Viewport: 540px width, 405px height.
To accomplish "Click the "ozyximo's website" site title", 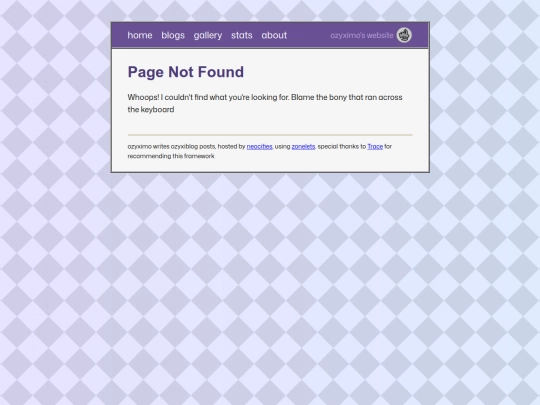I will click(362, 35).
